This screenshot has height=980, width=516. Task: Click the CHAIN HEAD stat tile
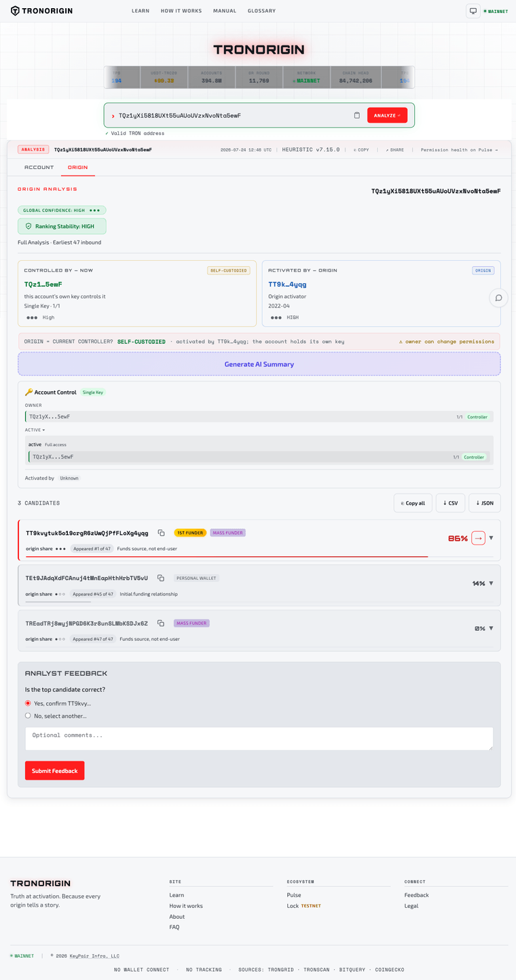click(355, 77)
